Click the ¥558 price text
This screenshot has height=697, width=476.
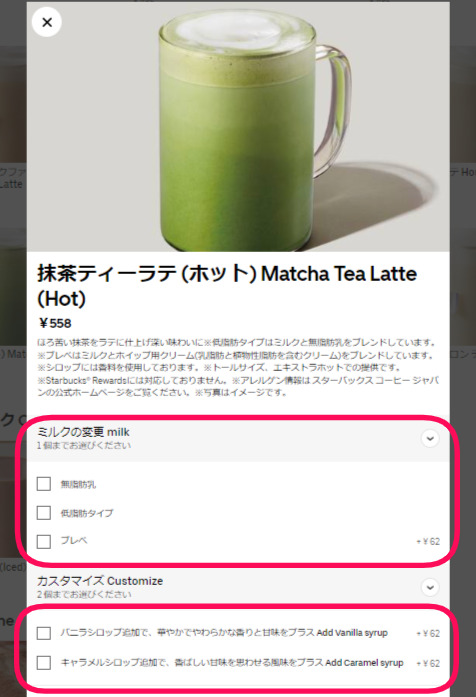click(55, 323)
